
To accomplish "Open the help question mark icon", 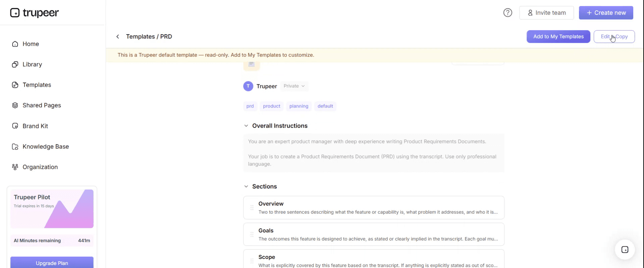I will pyautogui.click(x=507, y=13).
